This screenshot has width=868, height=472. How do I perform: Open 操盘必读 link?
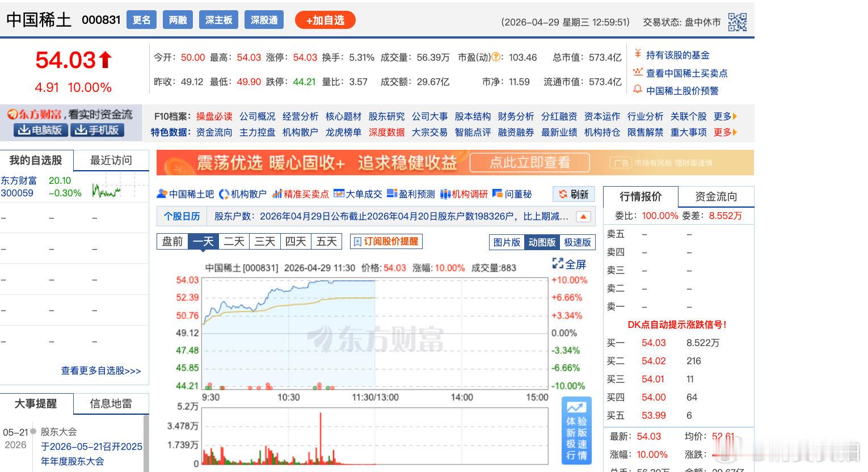pyautogui.click(x=214, y=116)
